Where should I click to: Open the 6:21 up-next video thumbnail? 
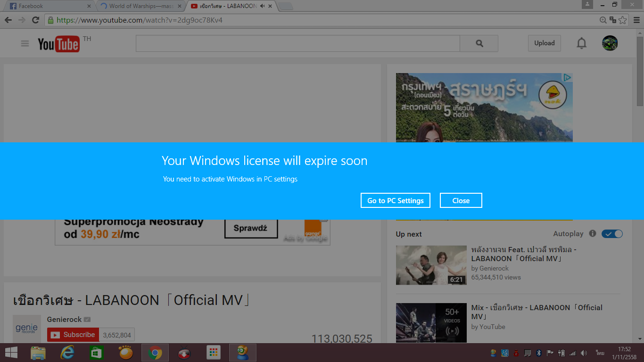tap(431, 265)
